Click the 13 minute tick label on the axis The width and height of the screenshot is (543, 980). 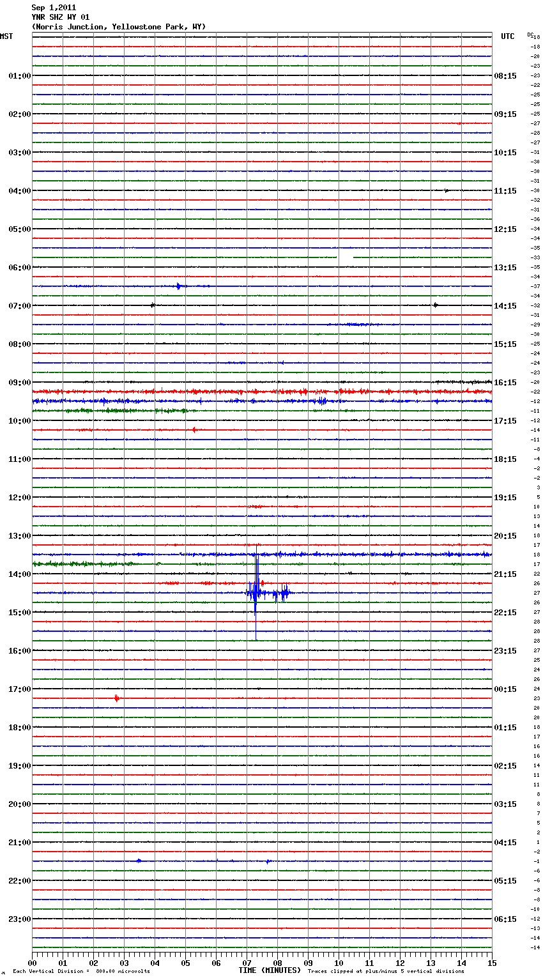point(431,963)
